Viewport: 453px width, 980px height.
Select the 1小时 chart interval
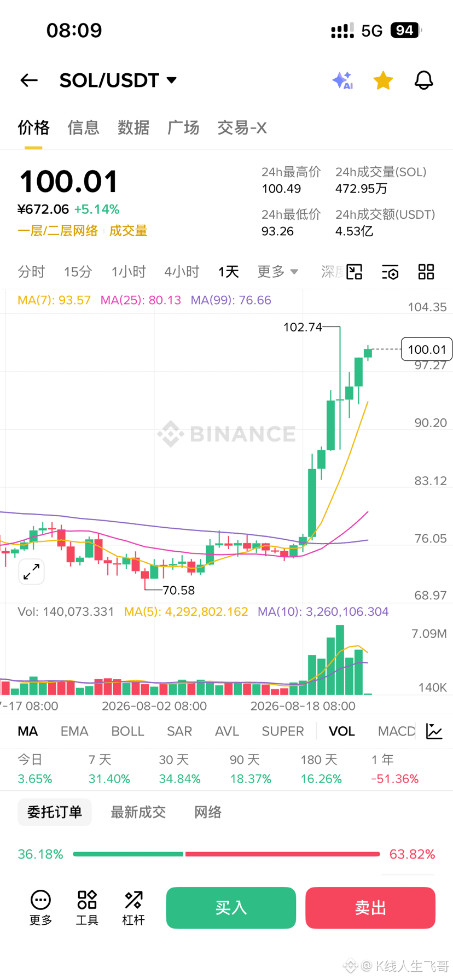[129, 272]
